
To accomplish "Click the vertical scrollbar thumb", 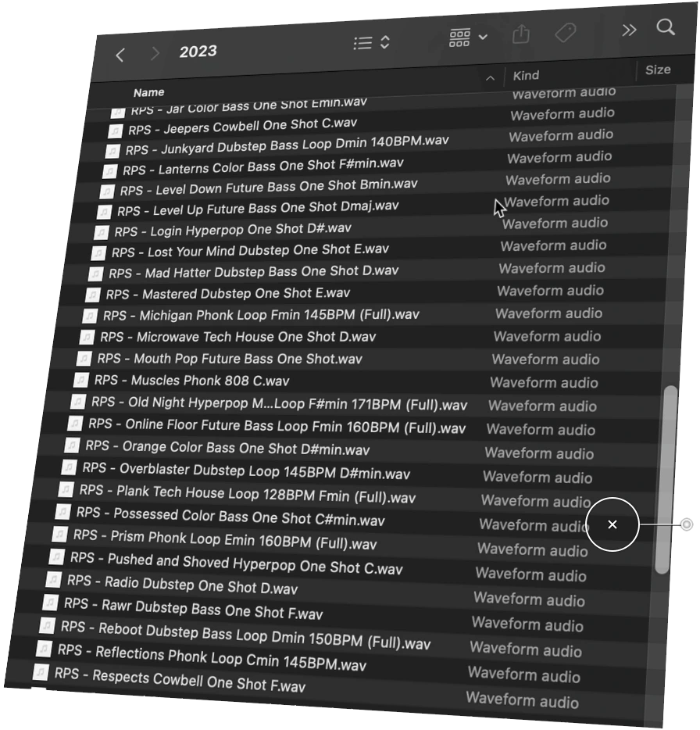I will 665,477.
